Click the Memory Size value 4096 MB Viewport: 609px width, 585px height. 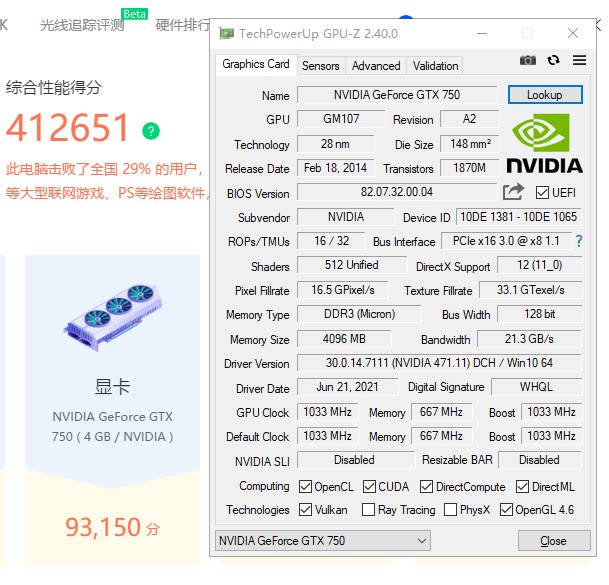click(344, 339)
